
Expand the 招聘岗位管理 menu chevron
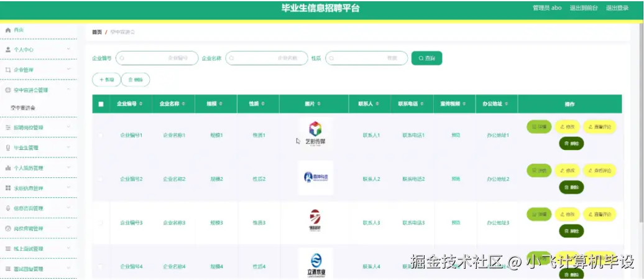click(68, 127)
